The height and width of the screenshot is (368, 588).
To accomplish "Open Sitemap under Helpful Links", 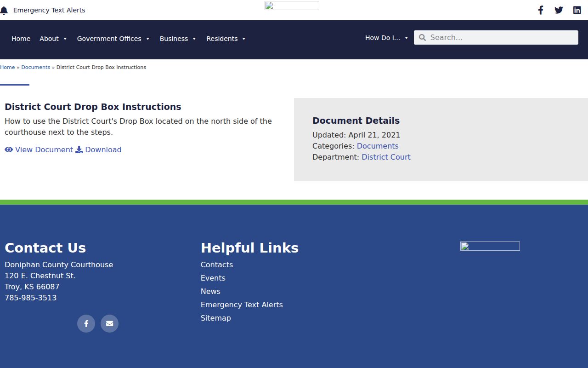I will point(216,318).
